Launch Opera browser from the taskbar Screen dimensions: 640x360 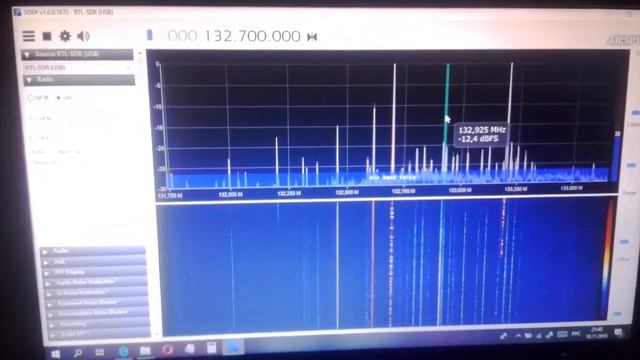coord(167,350)
